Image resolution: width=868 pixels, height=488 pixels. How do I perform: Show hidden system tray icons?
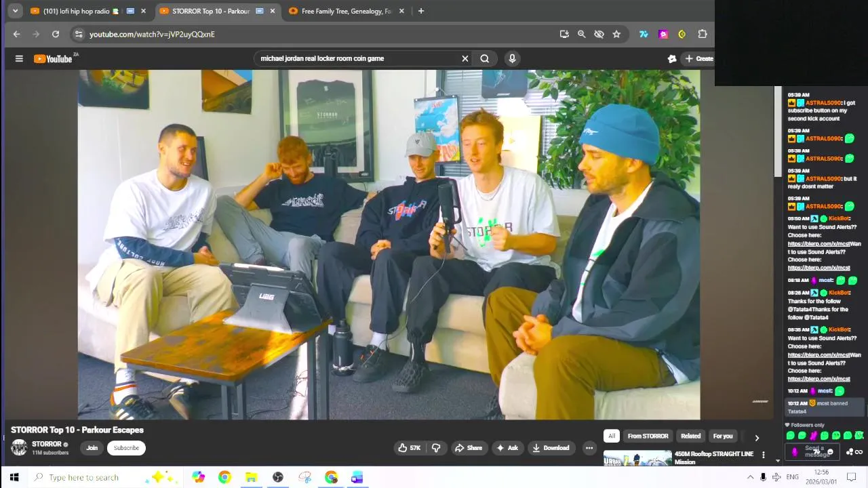click(750, 477)
